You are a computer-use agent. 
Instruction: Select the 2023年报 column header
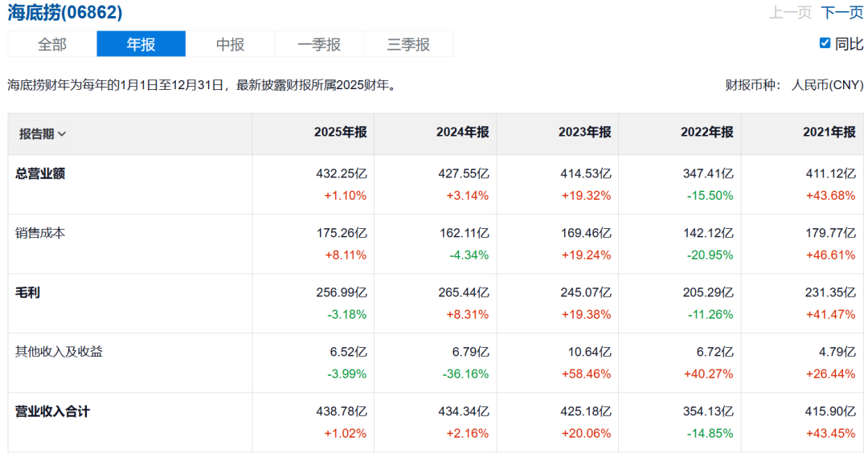[x=584, y=133]
